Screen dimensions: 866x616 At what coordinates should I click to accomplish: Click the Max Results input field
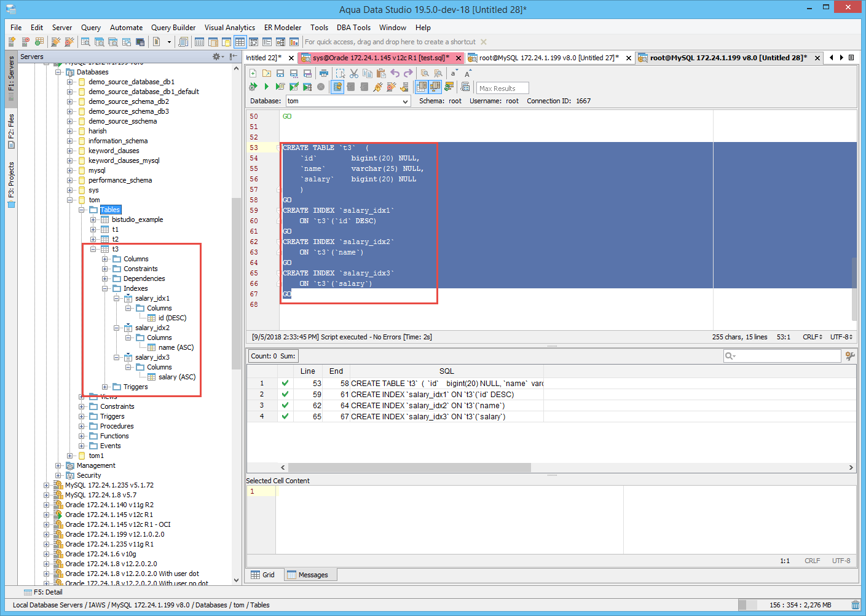point(503,88)
